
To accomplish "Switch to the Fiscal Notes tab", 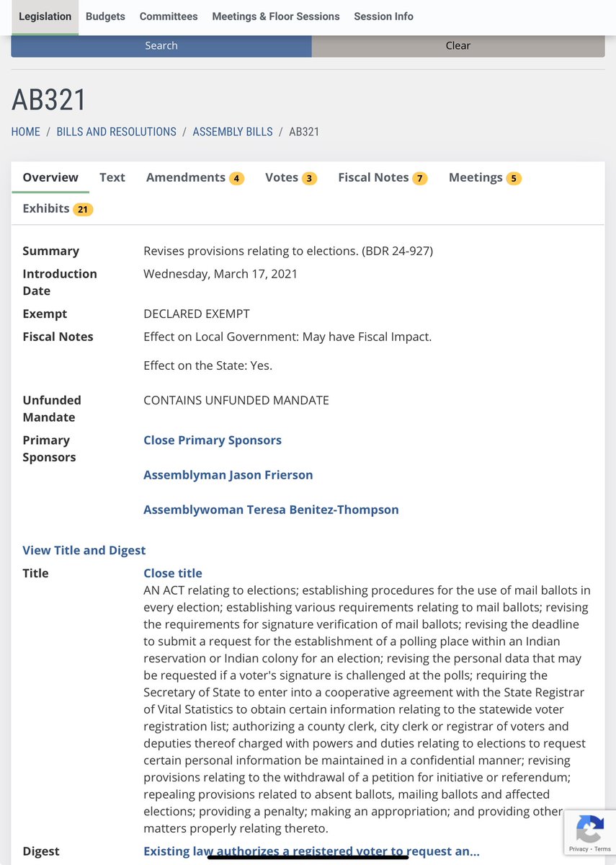I will click(383, 177).
